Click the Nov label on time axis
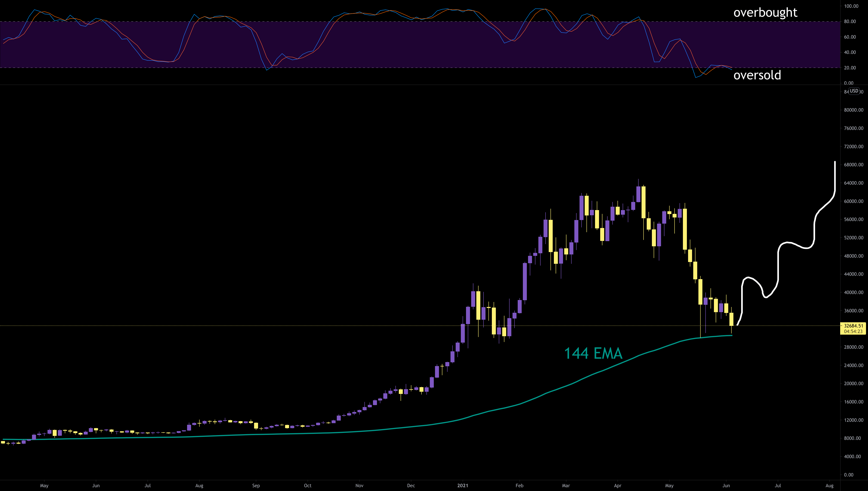 [359, 486]
